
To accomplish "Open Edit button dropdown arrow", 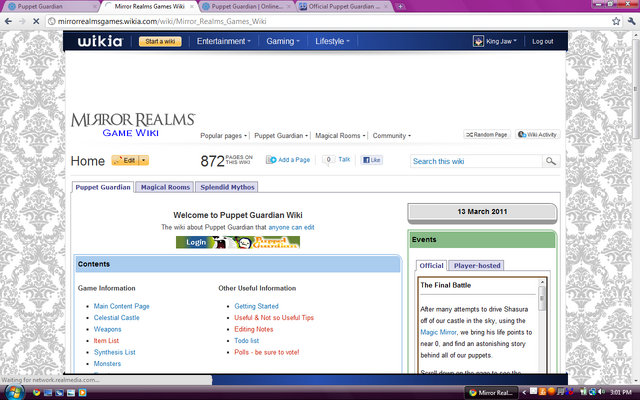I will coord(144,160).
